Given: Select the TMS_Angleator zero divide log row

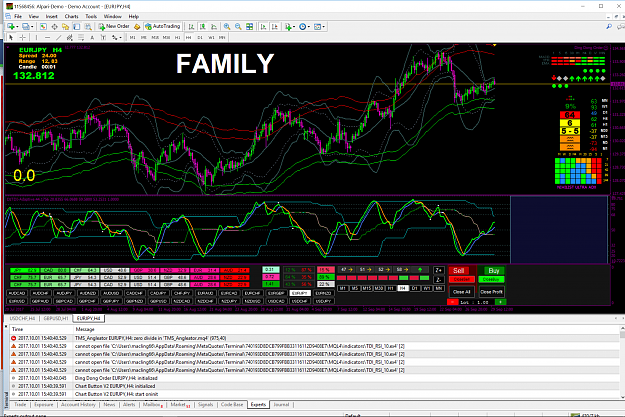Looking at the screenshot, I should (315, 338).
